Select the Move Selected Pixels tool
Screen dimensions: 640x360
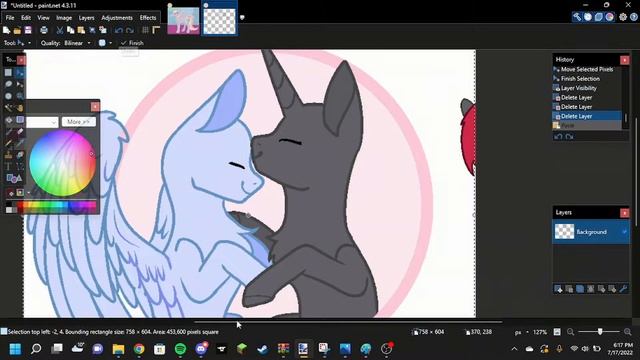pos(20,73)
